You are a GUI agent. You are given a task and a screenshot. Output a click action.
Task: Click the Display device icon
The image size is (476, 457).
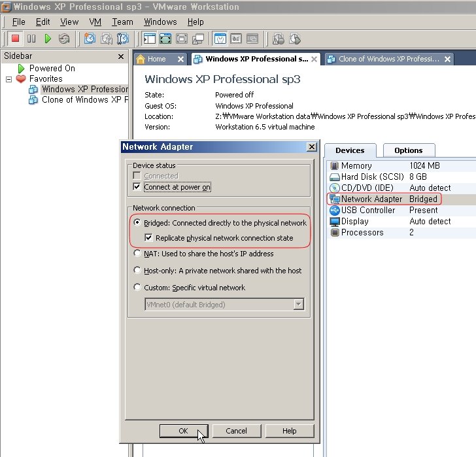(335, 222)
